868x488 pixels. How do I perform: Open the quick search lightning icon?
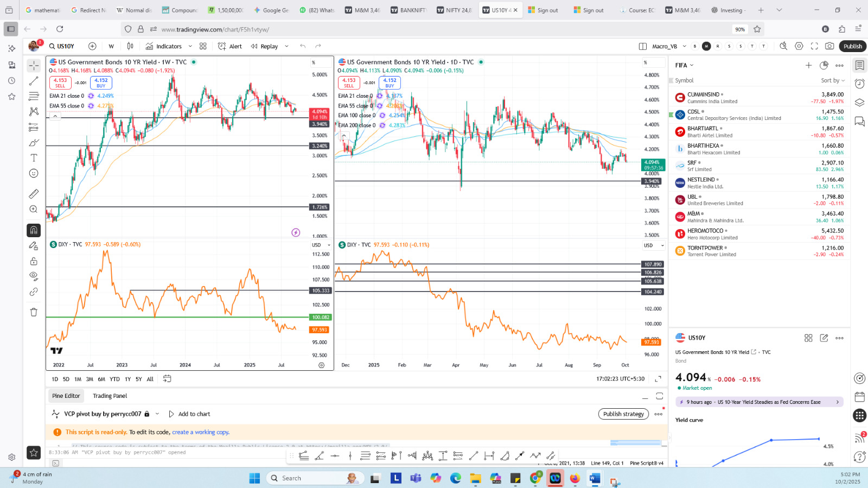783,46
